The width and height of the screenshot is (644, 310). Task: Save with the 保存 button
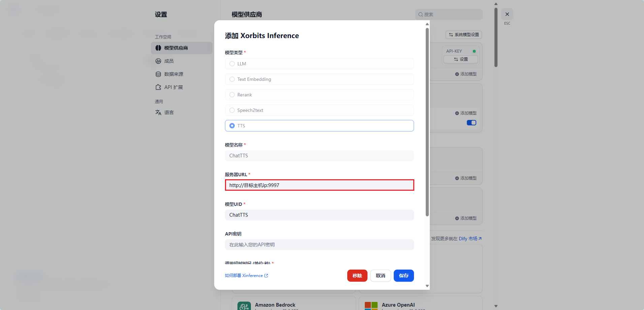pos(404,276)
